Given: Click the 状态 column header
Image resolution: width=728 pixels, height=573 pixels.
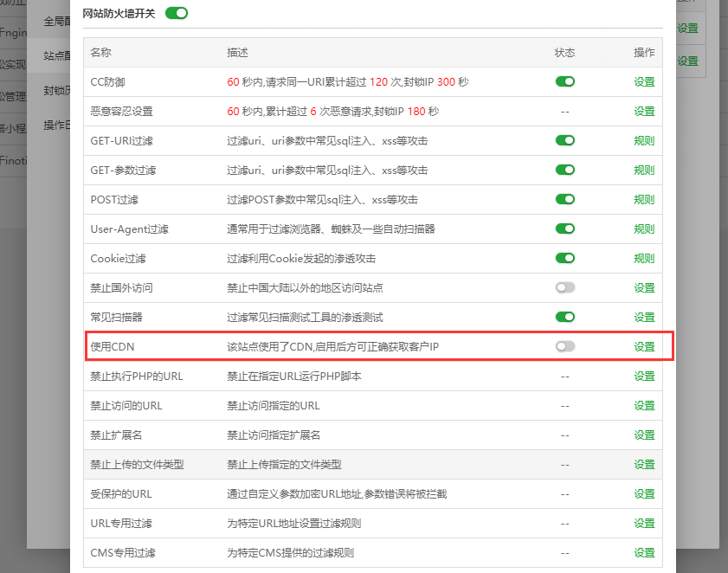Looking at the screenshot, I should (564, 53).
